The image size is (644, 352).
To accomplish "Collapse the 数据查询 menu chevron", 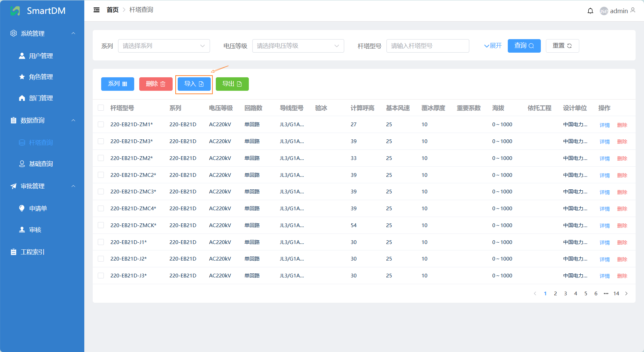I will click(73, 120).
